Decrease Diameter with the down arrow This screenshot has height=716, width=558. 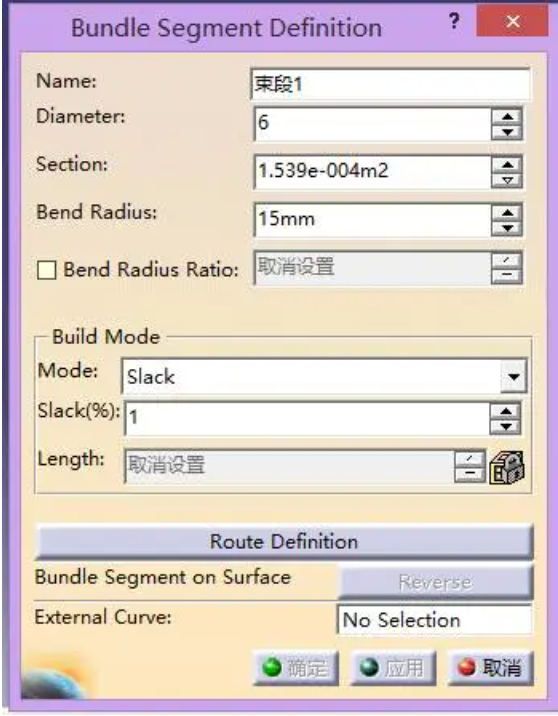pos(507,132)
